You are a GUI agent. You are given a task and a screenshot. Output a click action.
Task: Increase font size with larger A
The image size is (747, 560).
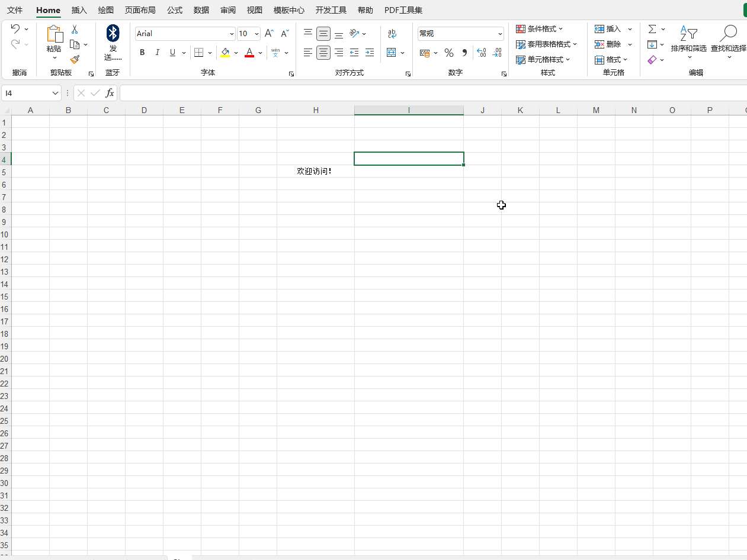click(x=269, y=34)
